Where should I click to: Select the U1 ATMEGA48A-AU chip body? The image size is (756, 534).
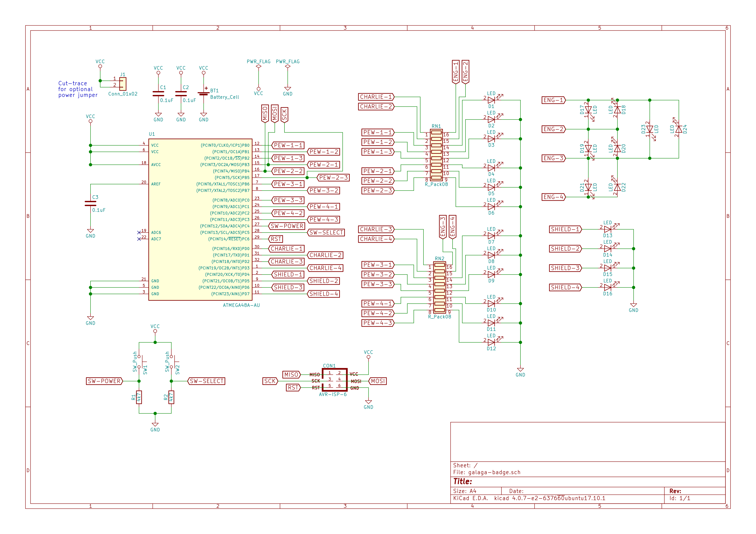click(x=200, y=219)
